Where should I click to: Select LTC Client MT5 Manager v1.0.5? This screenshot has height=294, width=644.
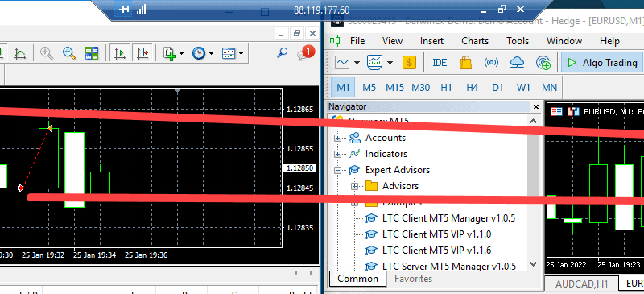click(448, 218)
